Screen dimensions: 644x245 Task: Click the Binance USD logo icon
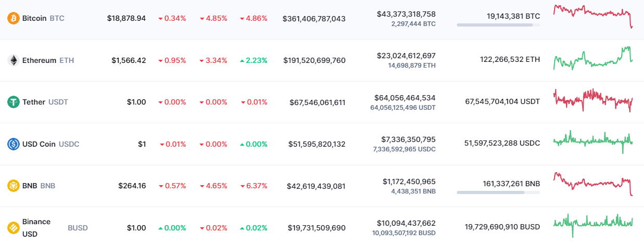[x=13, y=227]
